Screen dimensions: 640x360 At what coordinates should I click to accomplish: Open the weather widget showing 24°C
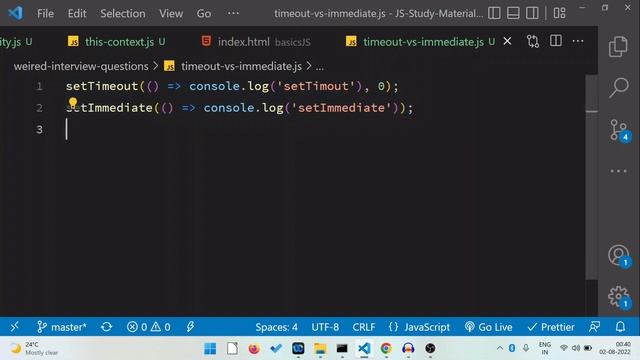[x=34, y=348]
